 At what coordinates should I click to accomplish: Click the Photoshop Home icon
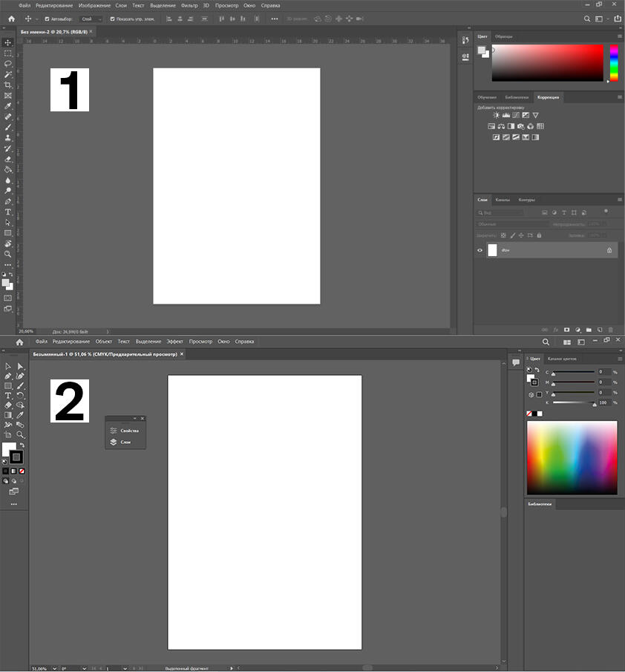pyautogui.click(x=12, y=19)
